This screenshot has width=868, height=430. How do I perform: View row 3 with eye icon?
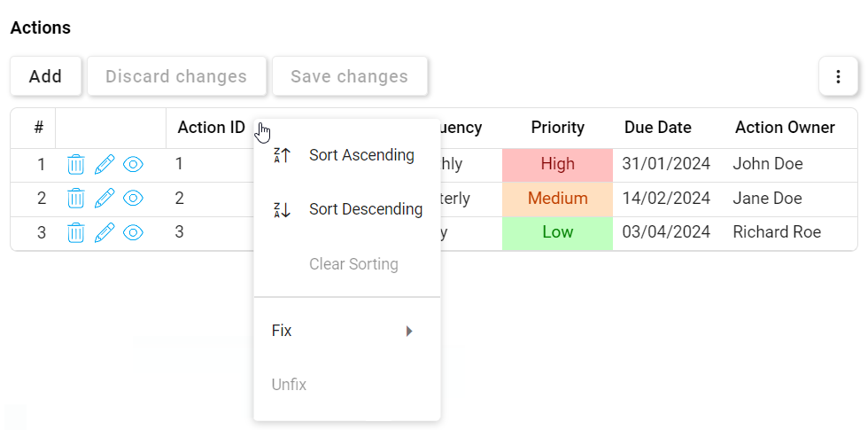[133, 233]
